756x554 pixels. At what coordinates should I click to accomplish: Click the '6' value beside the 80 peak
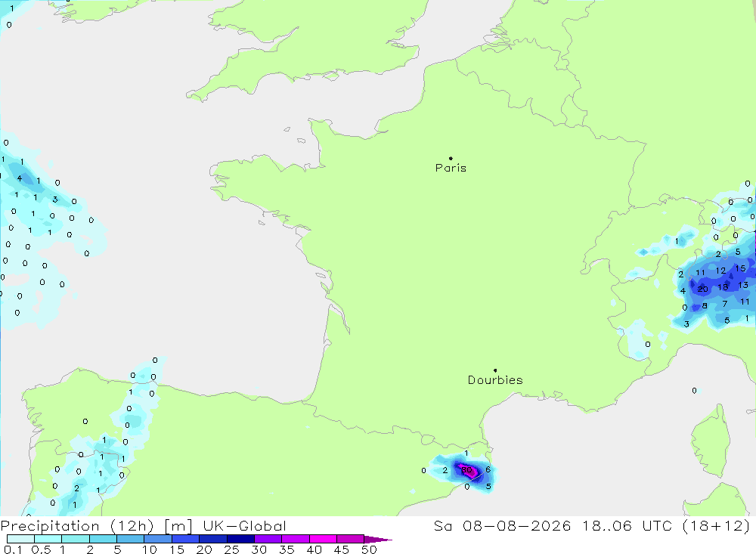(488, 469)
